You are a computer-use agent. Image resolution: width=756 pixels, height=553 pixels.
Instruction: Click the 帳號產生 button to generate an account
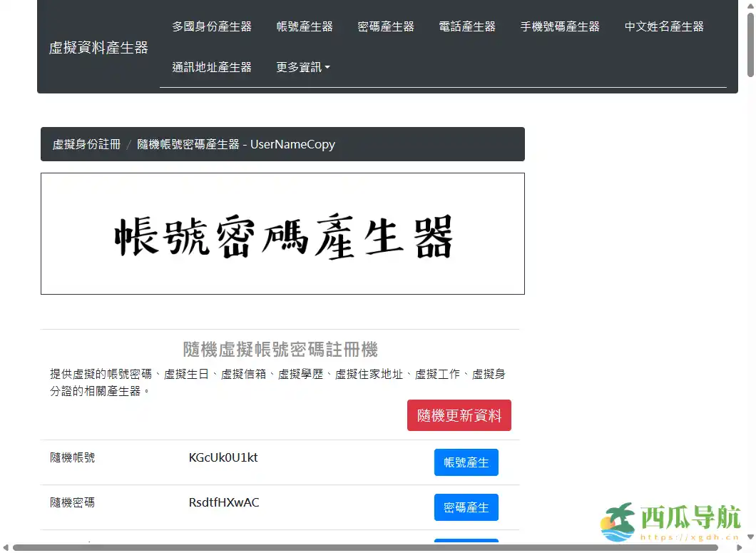(x=466, y=462)
